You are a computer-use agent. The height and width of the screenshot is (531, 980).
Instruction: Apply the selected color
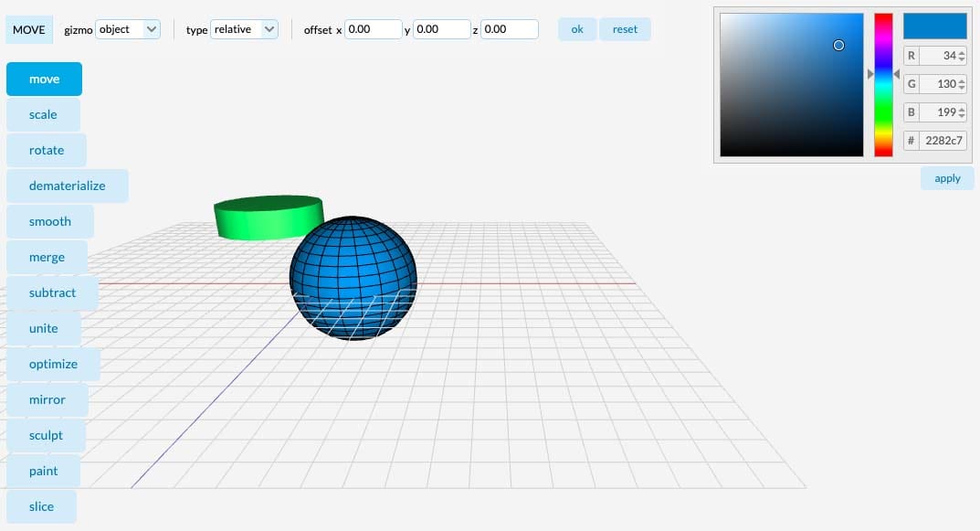[947, 178]
